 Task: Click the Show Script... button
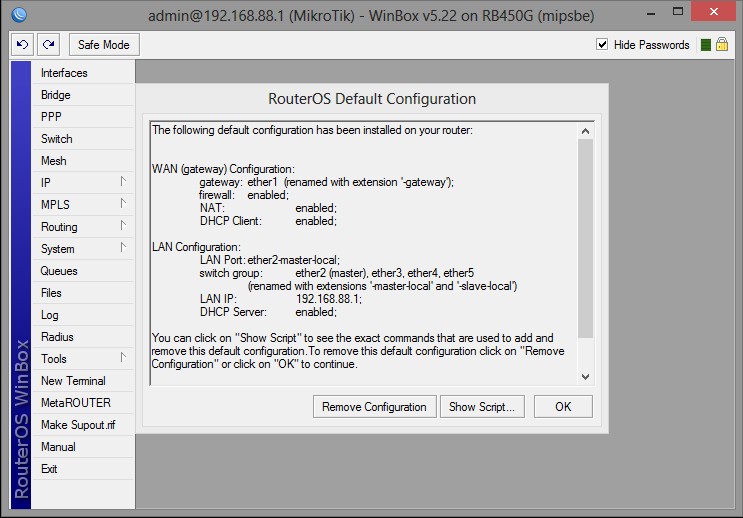click(x=482, y=407)
